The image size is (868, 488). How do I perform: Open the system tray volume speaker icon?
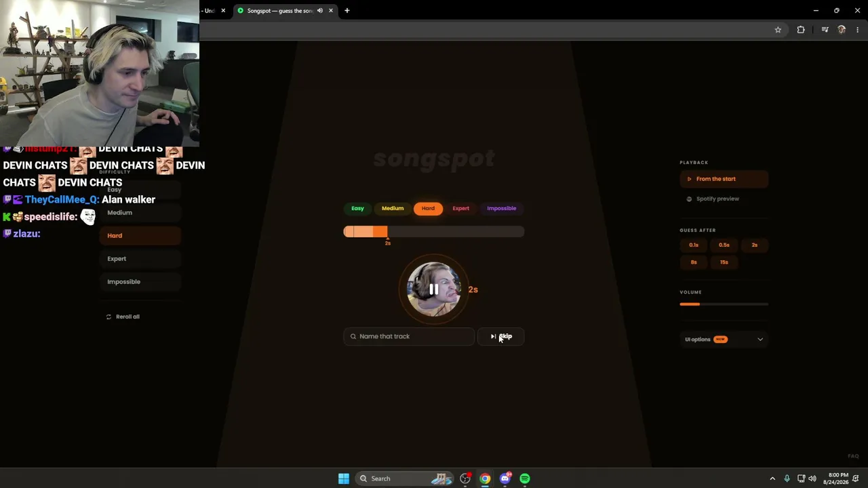coord(812,479)
